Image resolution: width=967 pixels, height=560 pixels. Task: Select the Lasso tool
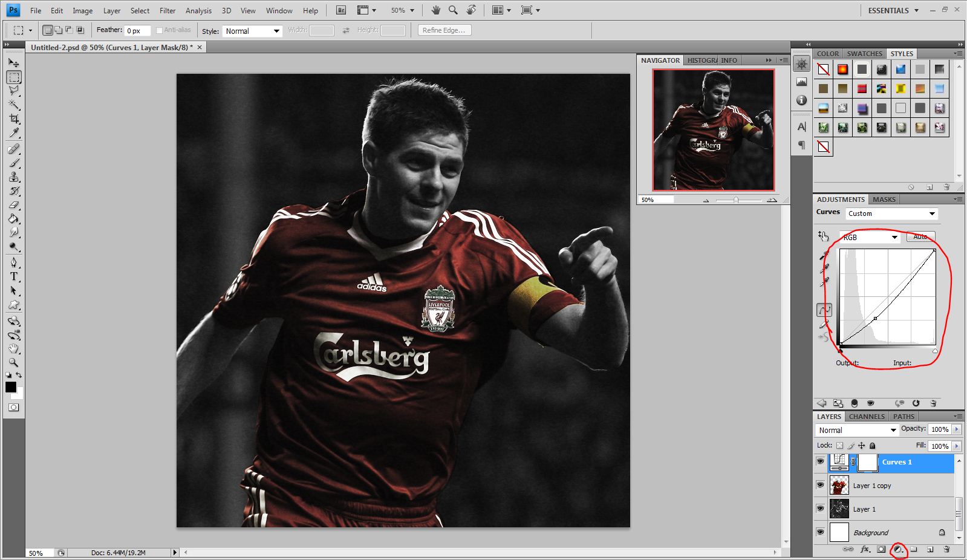(13, 91)
